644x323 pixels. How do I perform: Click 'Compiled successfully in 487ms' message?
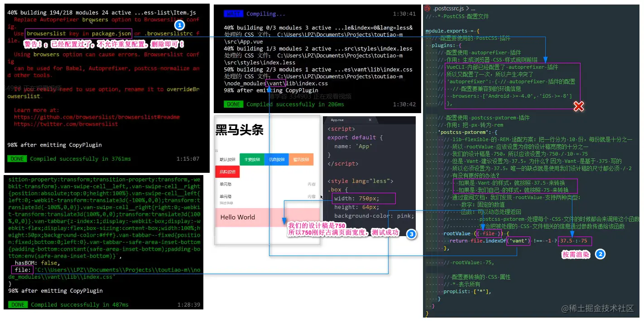coord(79,305)
